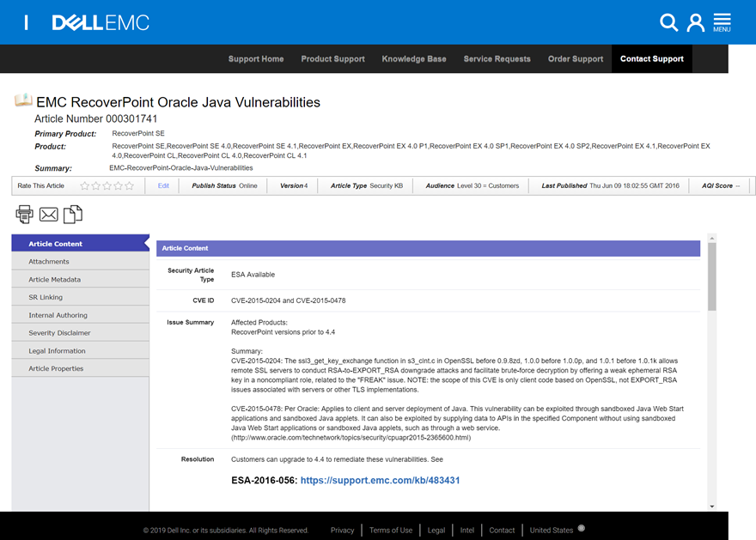Click the open book article icon
Screen dimensions: 756x540
tap(23, 100)
